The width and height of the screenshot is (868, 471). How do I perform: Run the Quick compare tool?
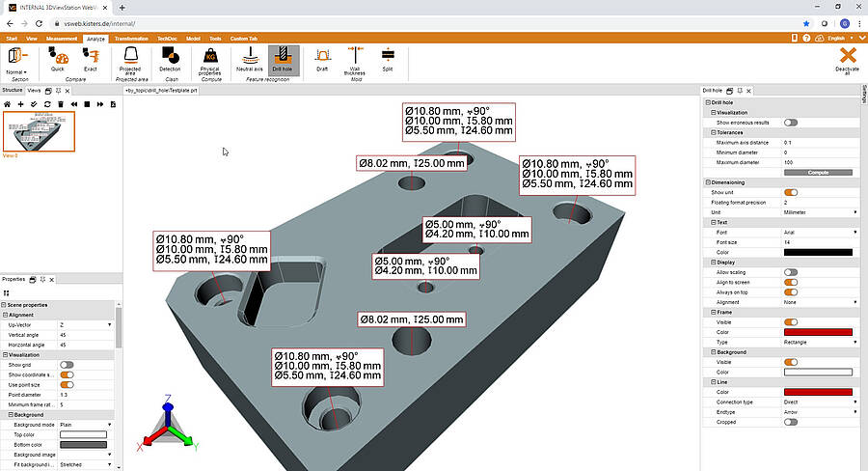(58, 59)
